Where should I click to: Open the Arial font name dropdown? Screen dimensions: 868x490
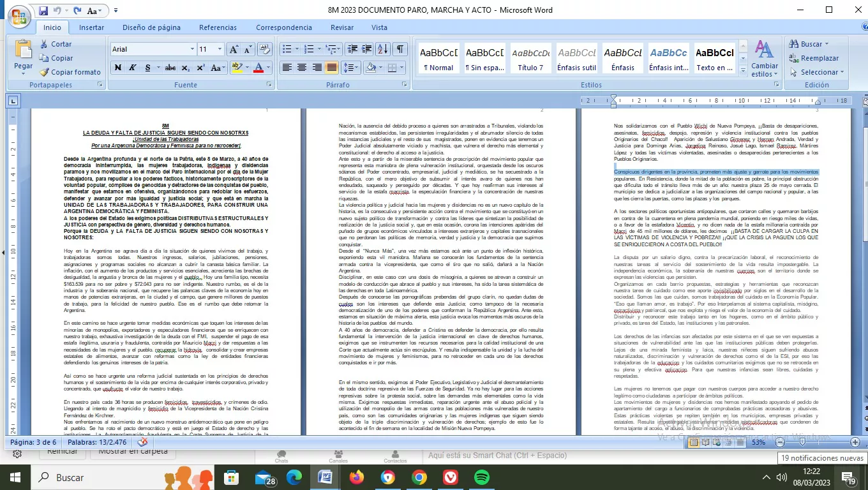(191, 49)
